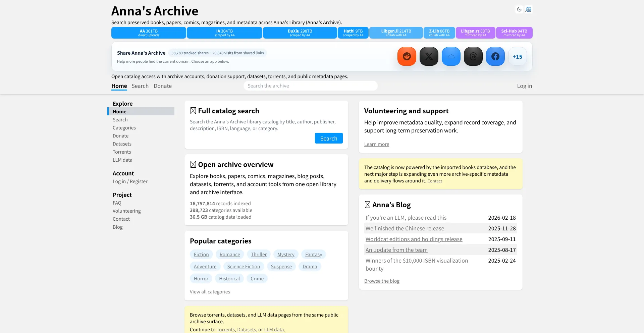Show the +15 additional share apps

[x=518, y=56]
